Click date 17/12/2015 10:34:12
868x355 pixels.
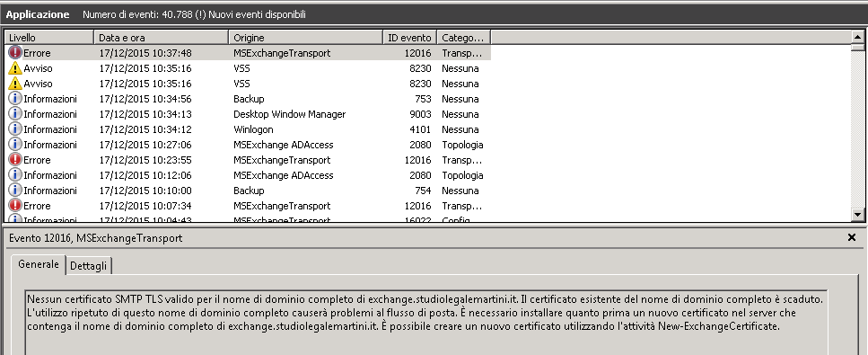coord(145,129)
